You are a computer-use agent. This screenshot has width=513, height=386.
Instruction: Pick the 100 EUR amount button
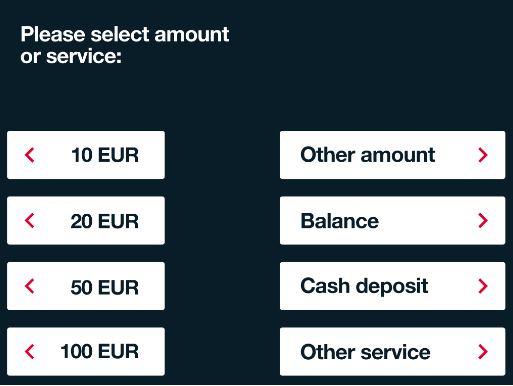(86, 352)
